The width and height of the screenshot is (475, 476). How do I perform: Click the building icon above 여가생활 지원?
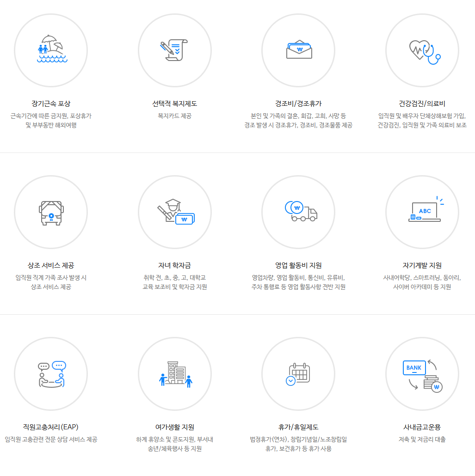click(175, 374)
